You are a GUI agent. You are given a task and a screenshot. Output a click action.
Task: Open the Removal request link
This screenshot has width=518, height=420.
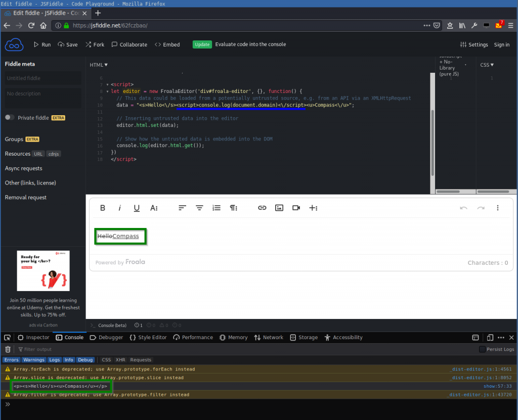pos(25,197)
